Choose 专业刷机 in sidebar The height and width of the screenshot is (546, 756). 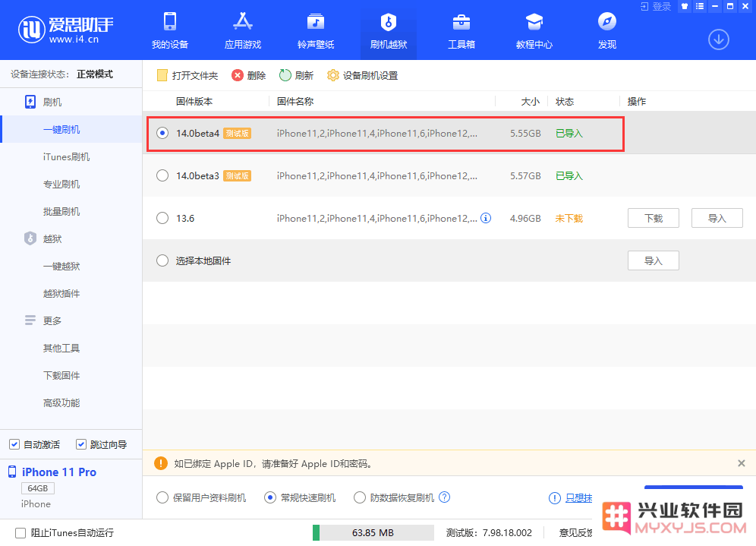(x=61, y=185)
